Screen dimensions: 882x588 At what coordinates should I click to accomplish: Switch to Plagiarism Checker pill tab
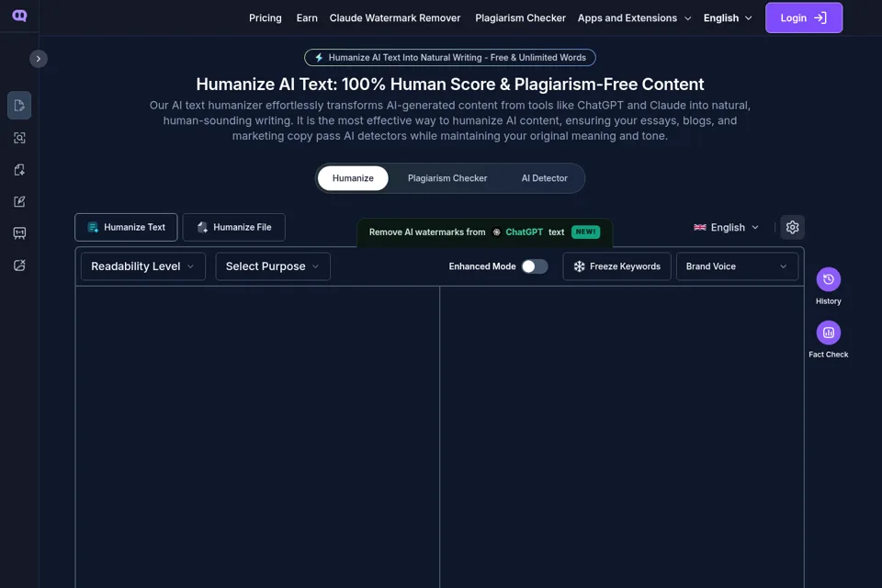click(x=447, y=178)
